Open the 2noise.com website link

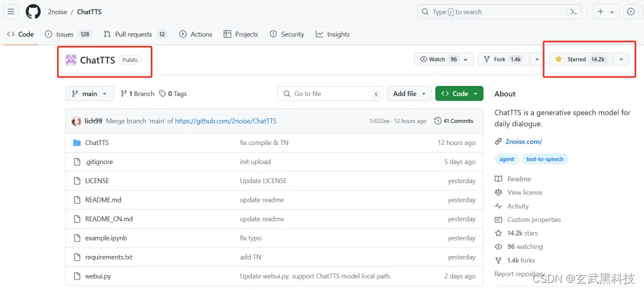point(524,141)
